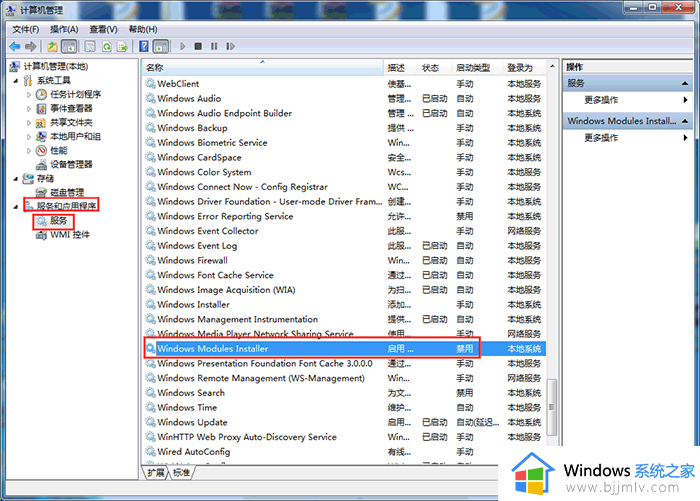
Task: Select Windows Biometric Service row
Action: click(x=344, y=143)
